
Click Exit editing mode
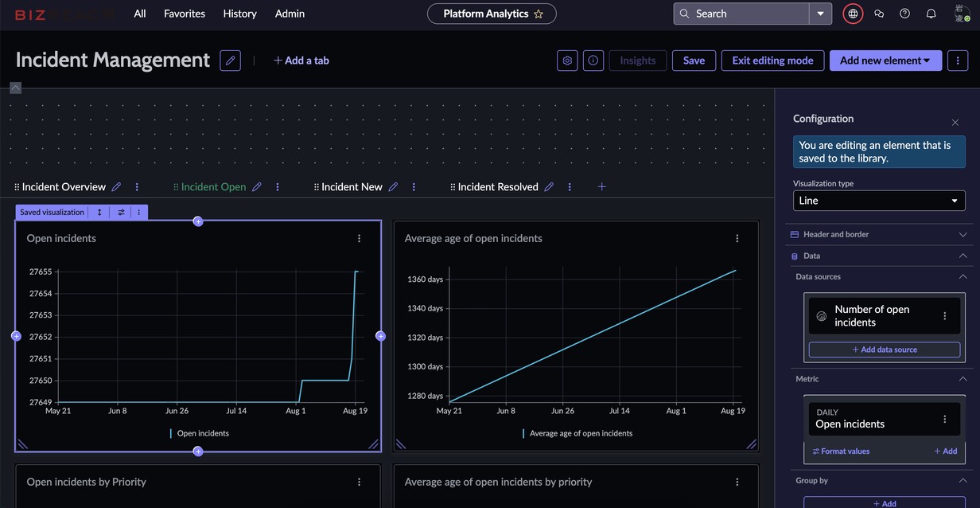pyautogui.click(x=772, y=61)
